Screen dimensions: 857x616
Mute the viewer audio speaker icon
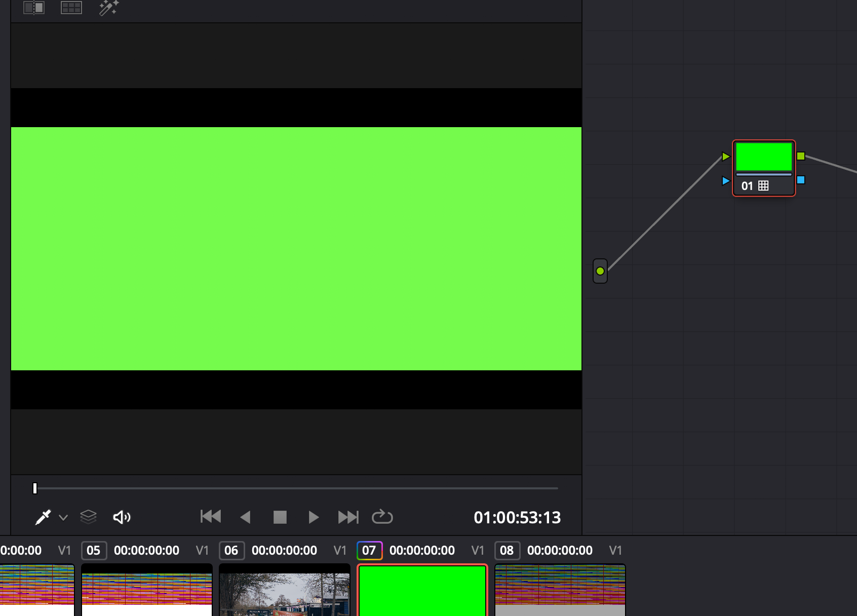click(122, 517)
